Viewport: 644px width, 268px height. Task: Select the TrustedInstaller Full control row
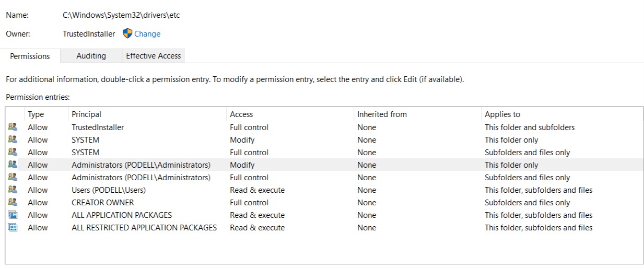click(324, 127)
